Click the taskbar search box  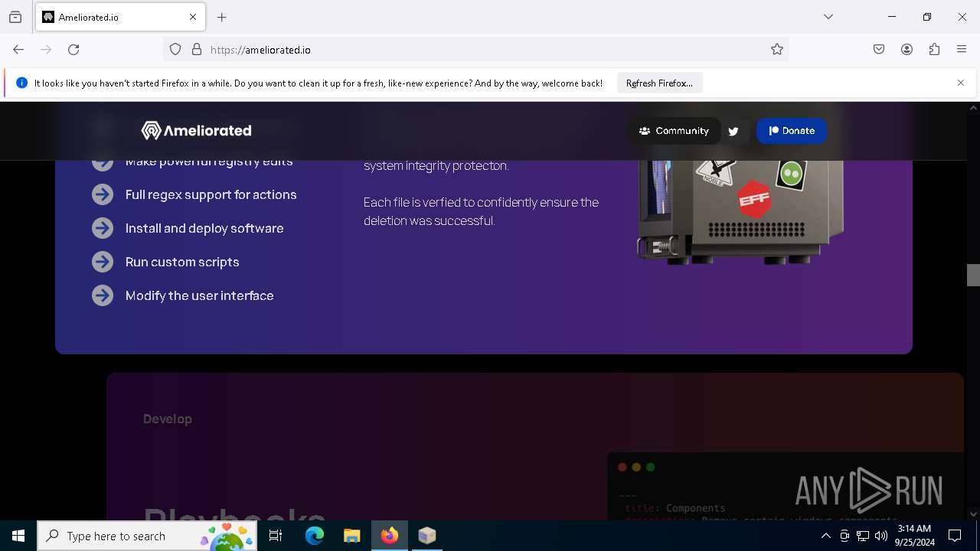[x=147, y=536]
